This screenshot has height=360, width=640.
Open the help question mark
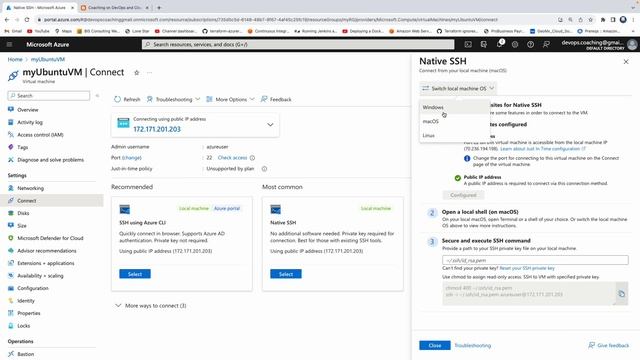(x=530, y=44)
